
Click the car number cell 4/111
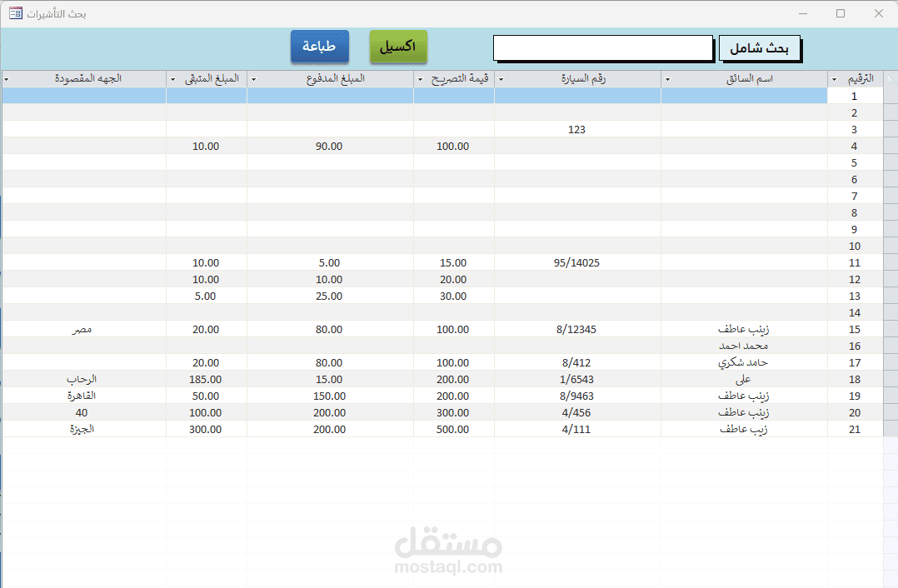pos(577,429)
